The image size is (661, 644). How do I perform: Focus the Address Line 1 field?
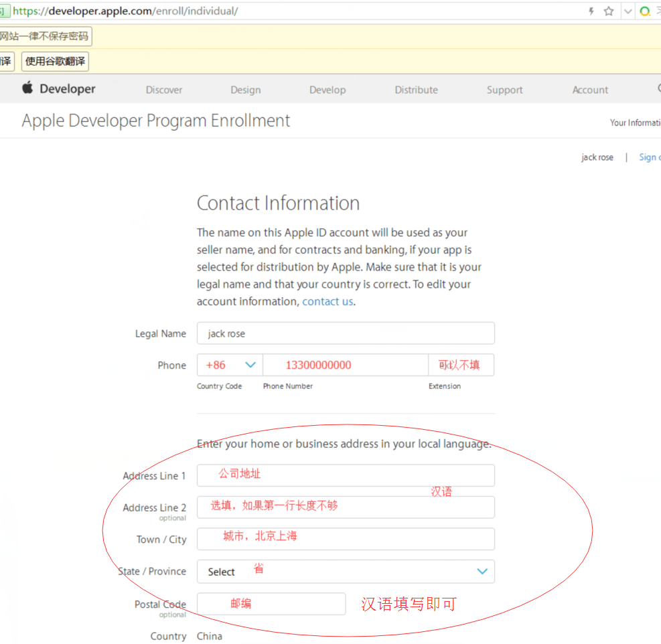pyautogui.click(x=346, y=475)
